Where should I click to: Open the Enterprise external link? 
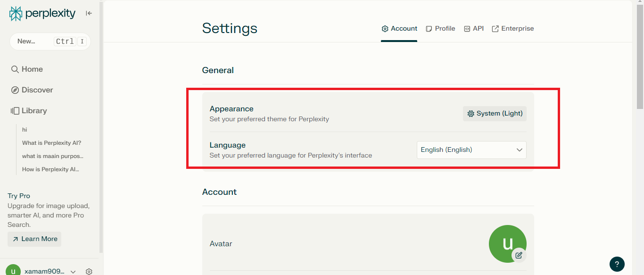click(x=512, y=28)
